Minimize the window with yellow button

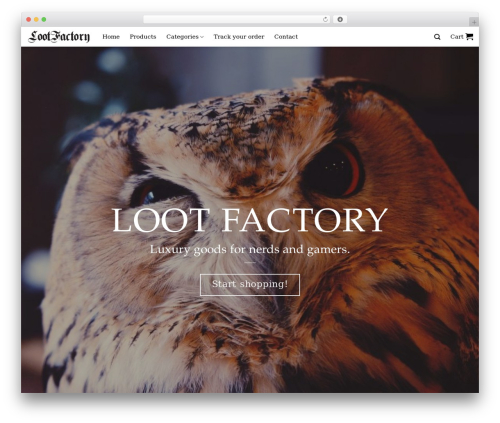pyautogui.click(x=36, y=20)
